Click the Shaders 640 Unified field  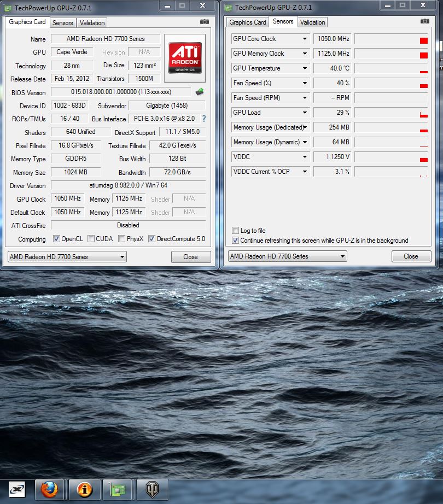pyautogui.click(x=81, y=132)
